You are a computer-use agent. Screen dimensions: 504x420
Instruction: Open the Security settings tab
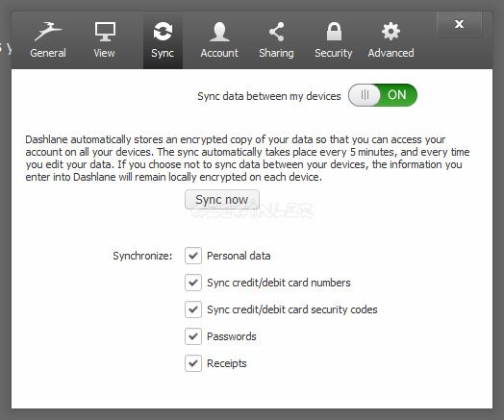(334, 40)
